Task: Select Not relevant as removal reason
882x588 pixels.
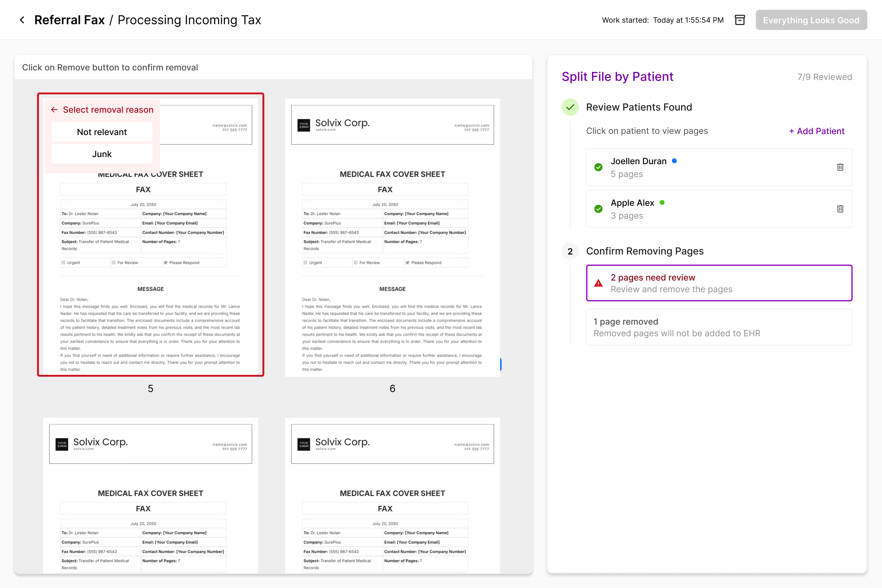Action: coord(102,132)
